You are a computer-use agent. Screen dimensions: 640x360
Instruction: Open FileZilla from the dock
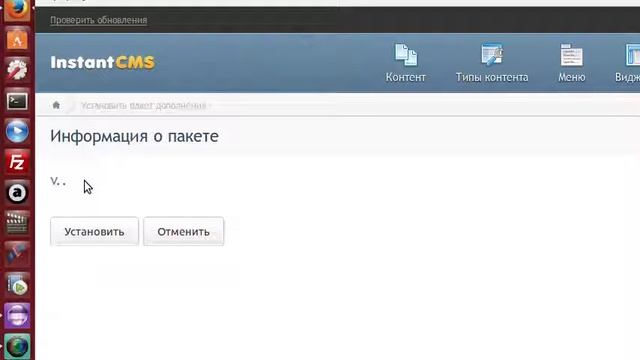[17, 162]
